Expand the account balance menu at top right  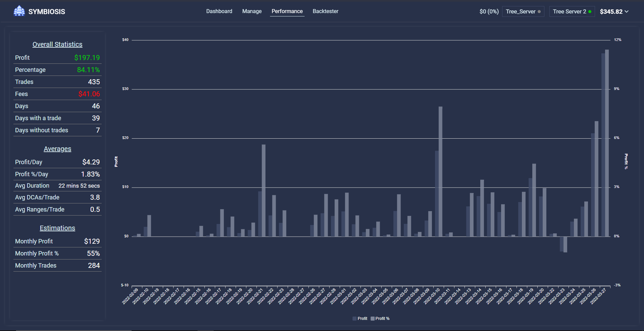(614, 11)
